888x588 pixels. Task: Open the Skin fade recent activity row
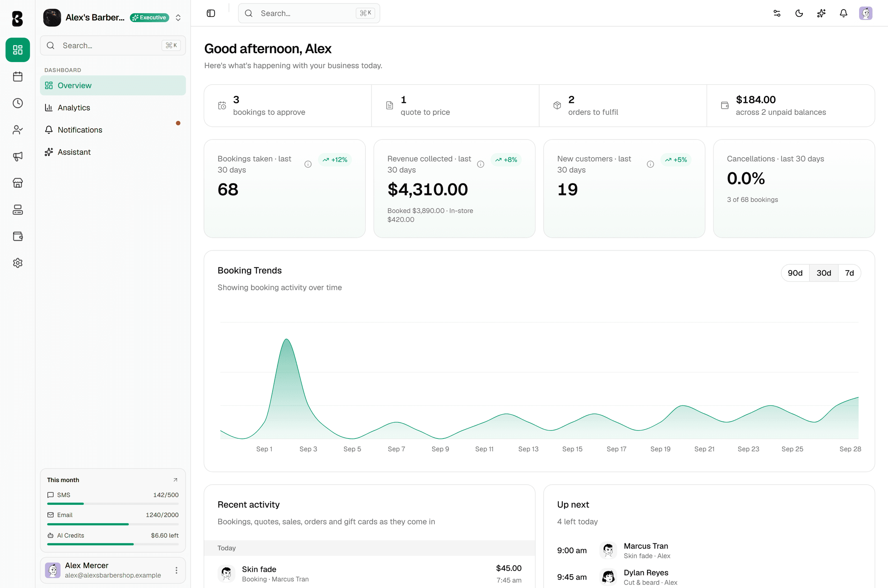(369, 573)
